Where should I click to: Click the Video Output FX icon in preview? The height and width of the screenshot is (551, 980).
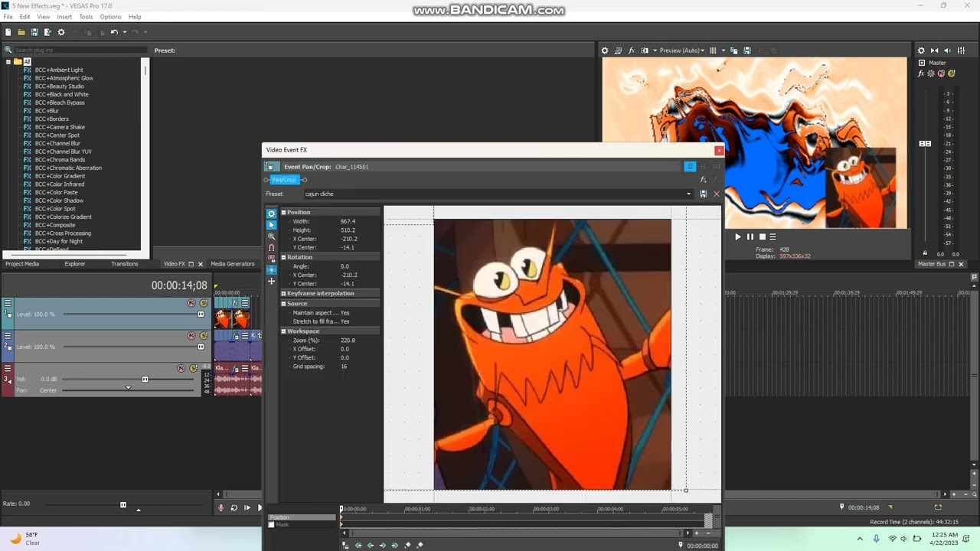click(632, 51)
